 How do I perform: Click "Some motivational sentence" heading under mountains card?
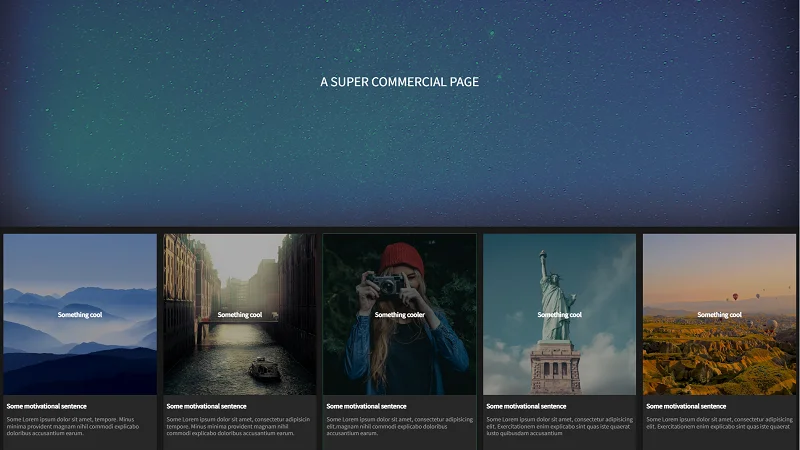(46, 406)
